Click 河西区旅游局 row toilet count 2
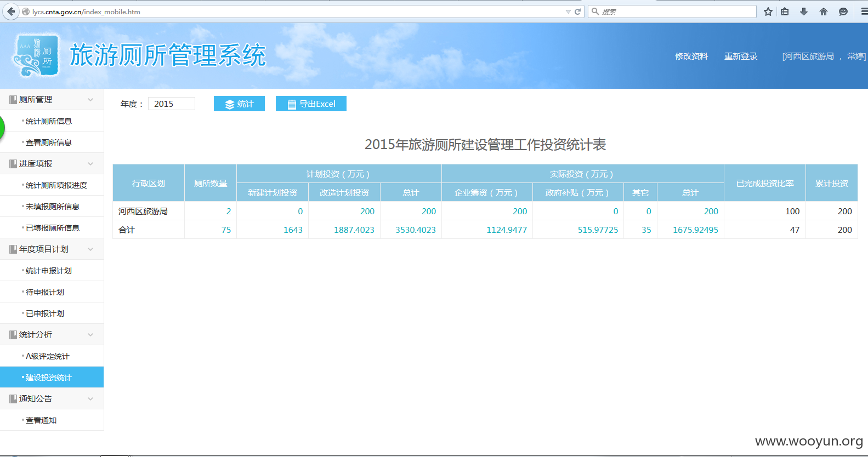This screenshot has height=457, width=868. (x=229, y=212)
